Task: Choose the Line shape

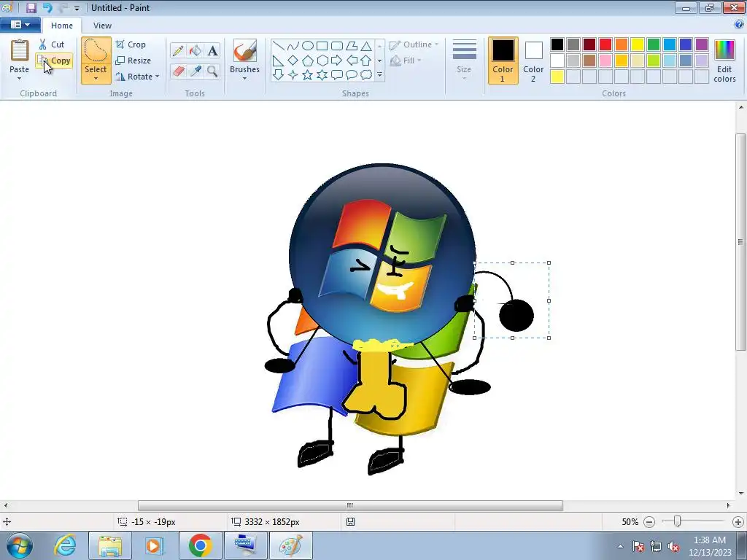Action: (x=279, y=46)
